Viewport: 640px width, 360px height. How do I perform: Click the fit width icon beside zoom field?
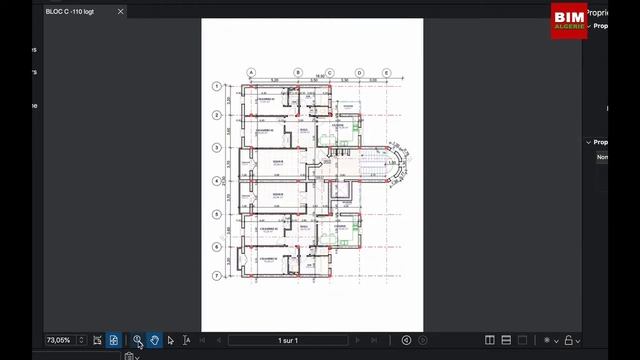click(x=97, y=340)
